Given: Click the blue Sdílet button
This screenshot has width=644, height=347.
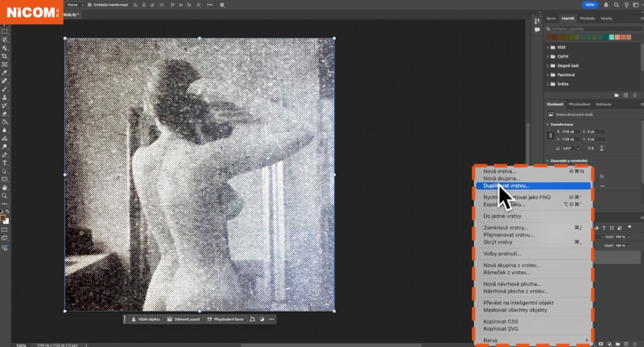Looking at the screenshot, I should point(590,4).
